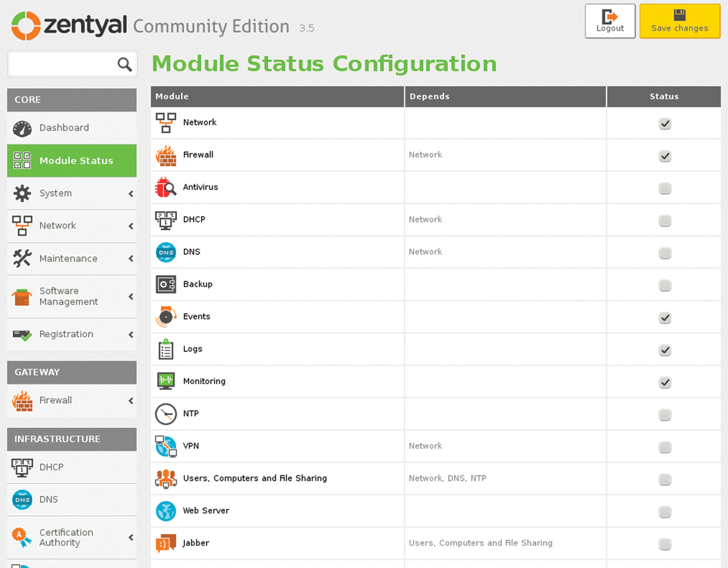The width and height of the screenshot is (728, 568).
Task: Click the Zentyal logo in header
Action: [x=70, y=26]
